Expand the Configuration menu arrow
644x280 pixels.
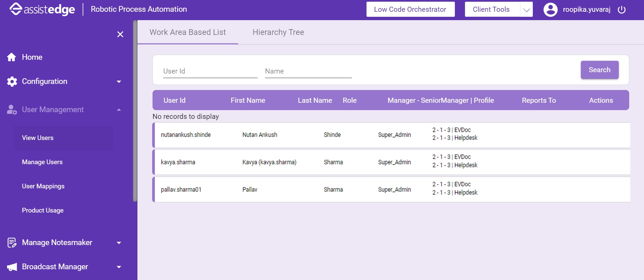(119, 82)
